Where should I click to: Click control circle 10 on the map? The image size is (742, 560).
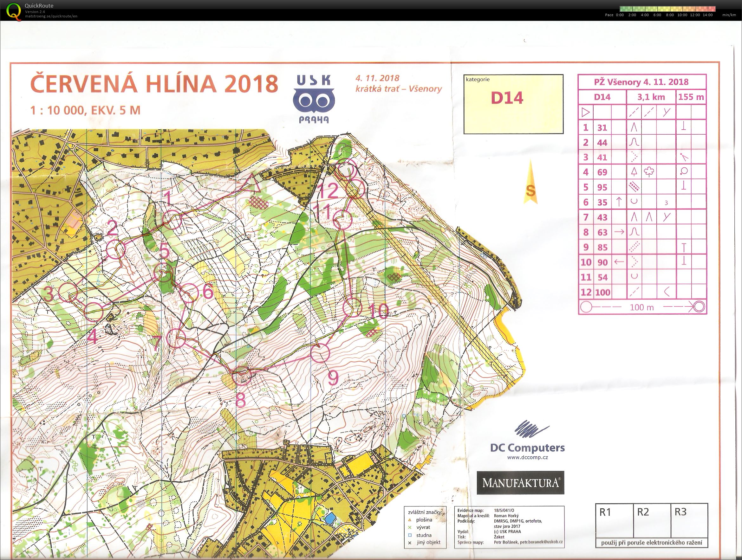click(x=353, y=307)
